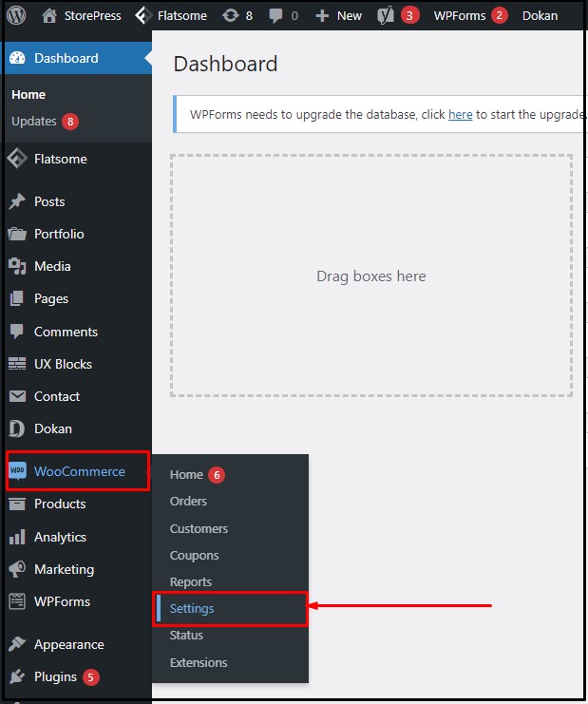Open Settings in WooCommerce submenu

click(192, 609)
